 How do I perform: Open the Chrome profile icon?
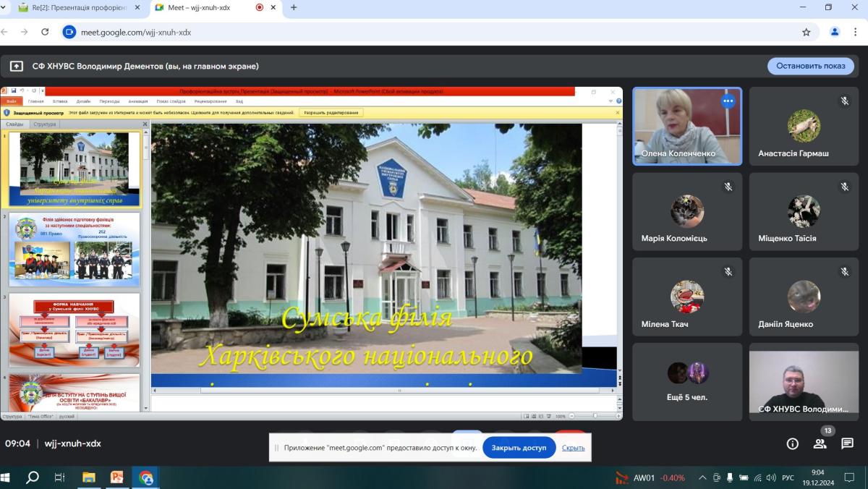point(835,32)
